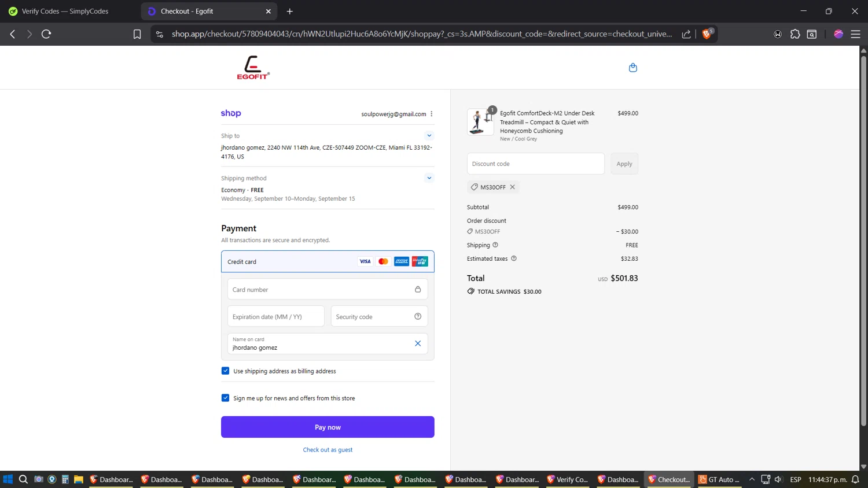Click the shipping info help icon
Viewport: 868px width, 488px height.
[x=495, y=245]
